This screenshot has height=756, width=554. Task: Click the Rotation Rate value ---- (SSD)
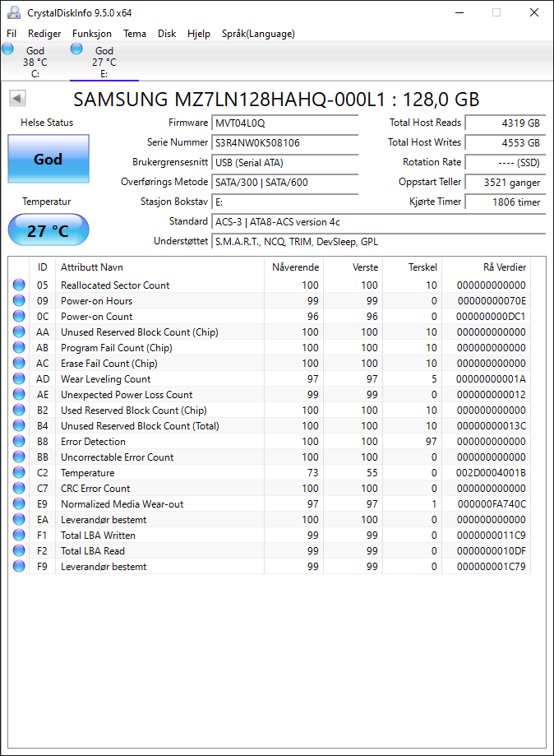[506, 163]
